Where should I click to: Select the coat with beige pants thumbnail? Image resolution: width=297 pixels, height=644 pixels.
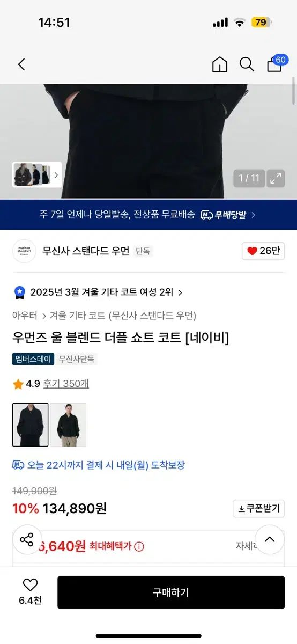click(x=68, y=425)
